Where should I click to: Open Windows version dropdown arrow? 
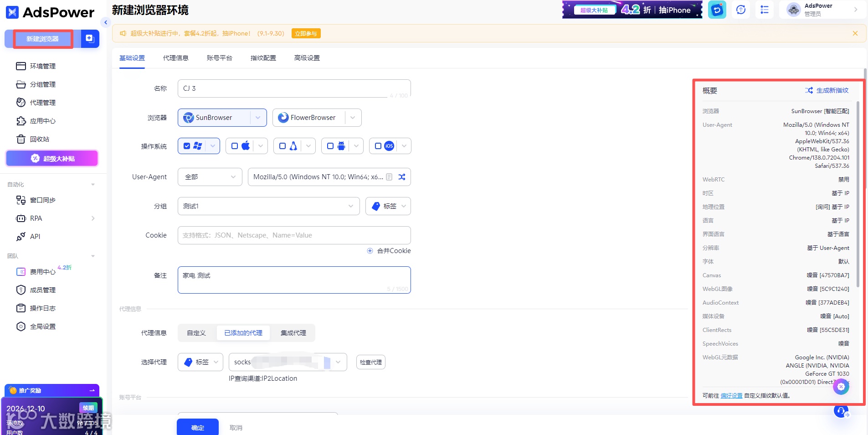[x=213, y=146]
